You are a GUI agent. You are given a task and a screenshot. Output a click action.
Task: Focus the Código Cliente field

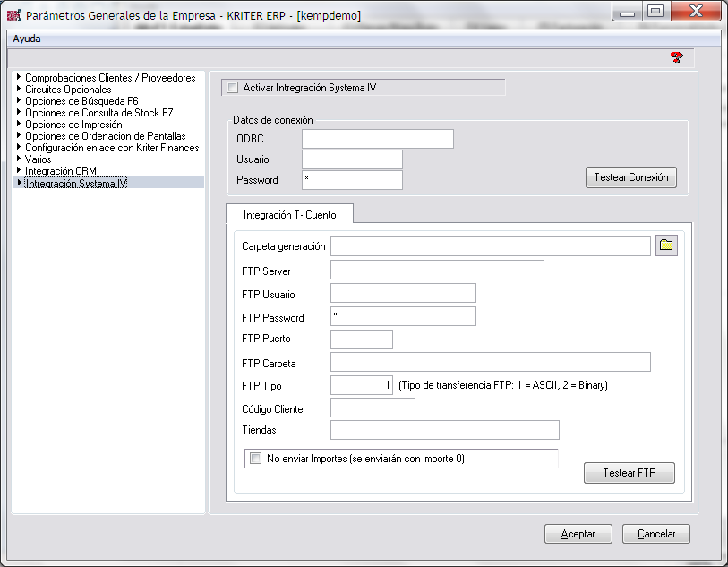[373, 408]
